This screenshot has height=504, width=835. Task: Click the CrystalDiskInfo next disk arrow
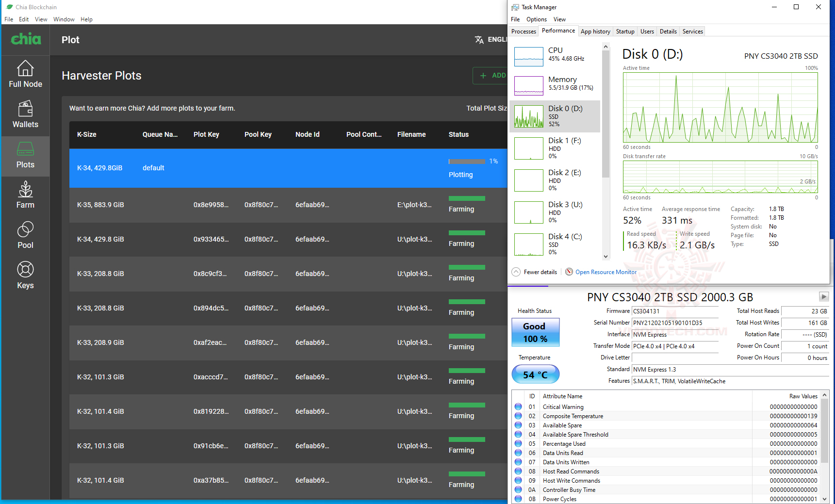pyautogui.click(x=824, y=296)
